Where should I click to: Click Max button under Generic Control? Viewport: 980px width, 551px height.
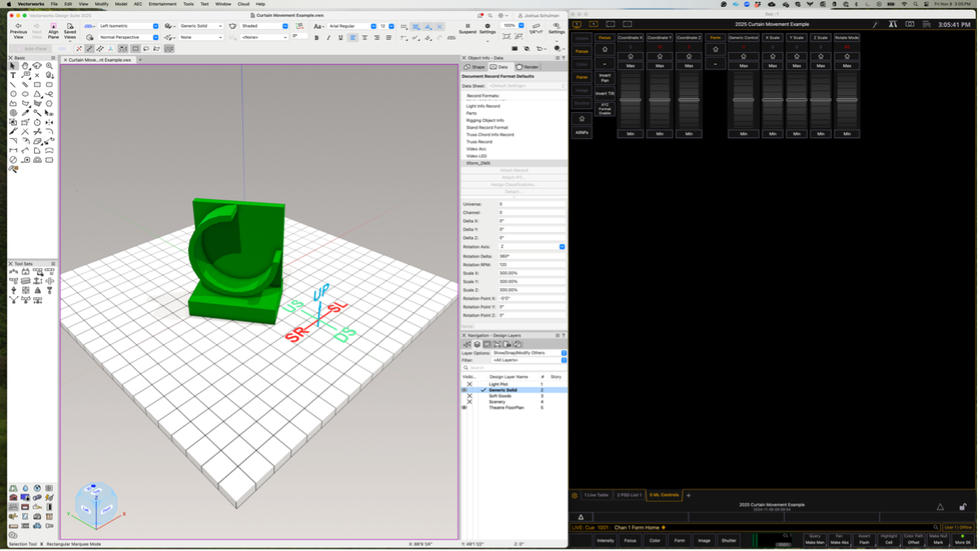[743, 66]
